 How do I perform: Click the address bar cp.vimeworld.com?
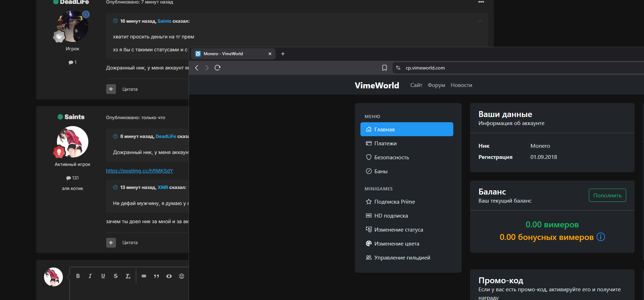click(x=425, y=68)
